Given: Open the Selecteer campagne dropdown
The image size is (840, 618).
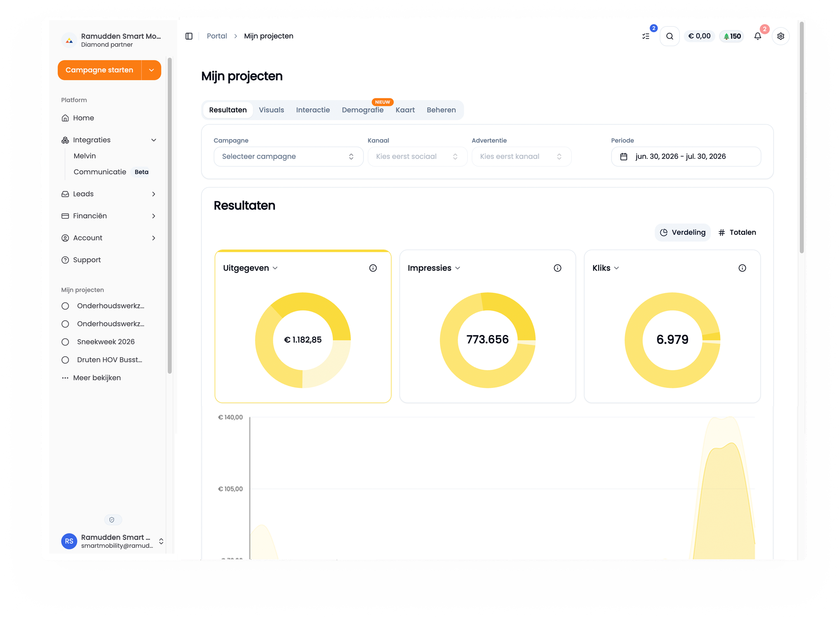Looking at the screenshot, I should click(x=289, y=157).
